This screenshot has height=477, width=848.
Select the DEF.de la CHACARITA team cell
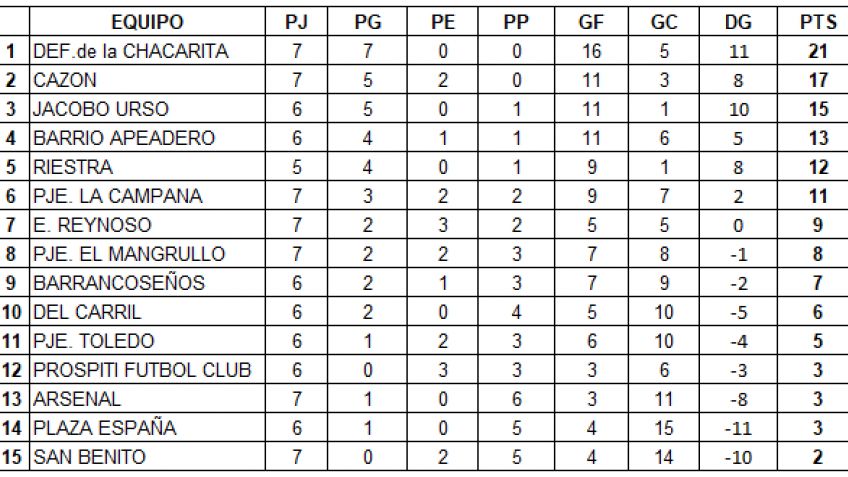(147, 51)
